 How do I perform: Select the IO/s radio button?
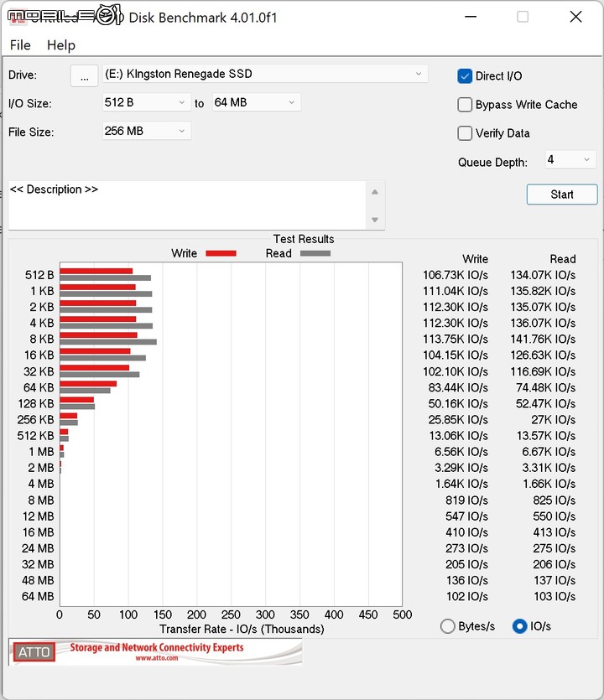519,626
